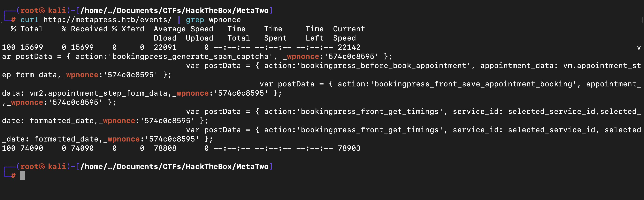The width and height of the screenshot is (644, 200).
Task: Click the 22142 current speed value
Action: click(349, 47)
